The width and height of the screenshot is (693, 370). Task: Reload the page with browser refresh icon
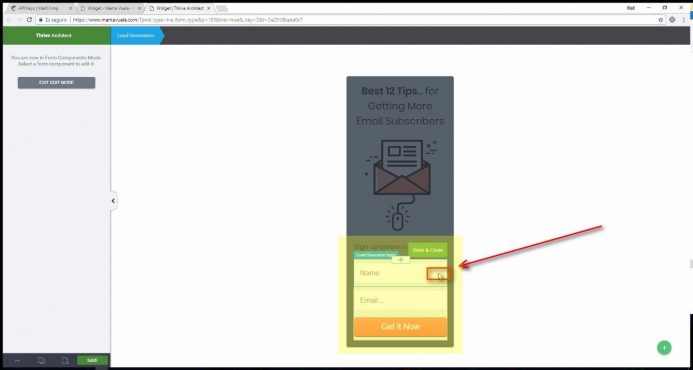click(30, 20)
